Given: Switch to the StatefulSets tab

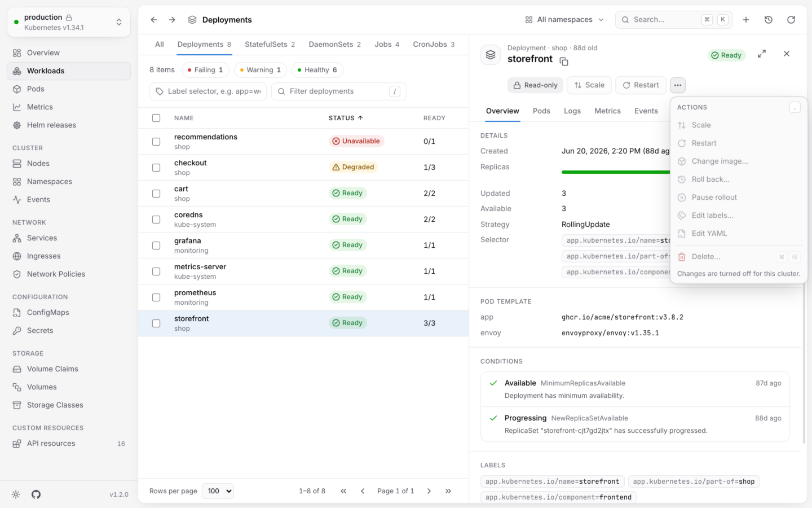Looking at the screenshot, I should click(x=270, y=45).
